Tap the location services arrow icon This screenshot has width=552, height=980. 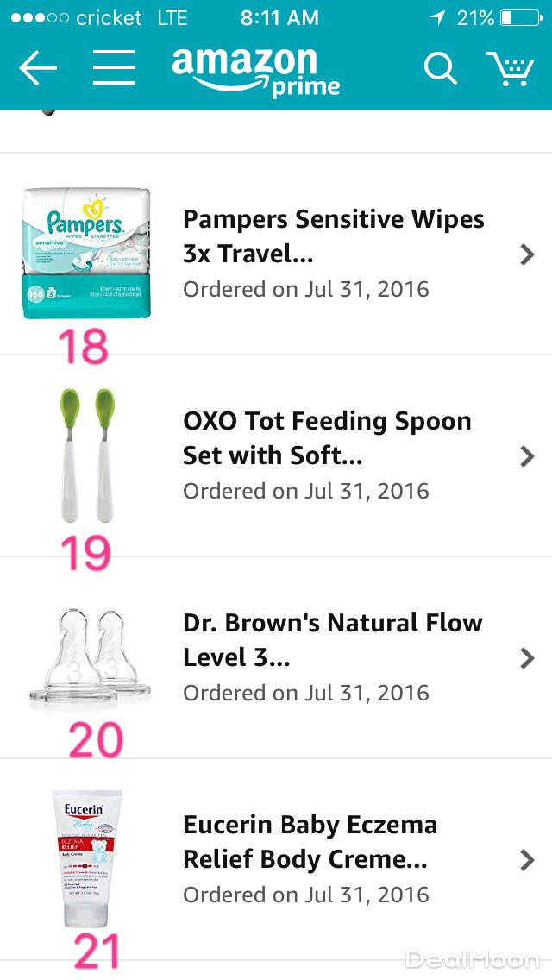[x=438, y=17]
